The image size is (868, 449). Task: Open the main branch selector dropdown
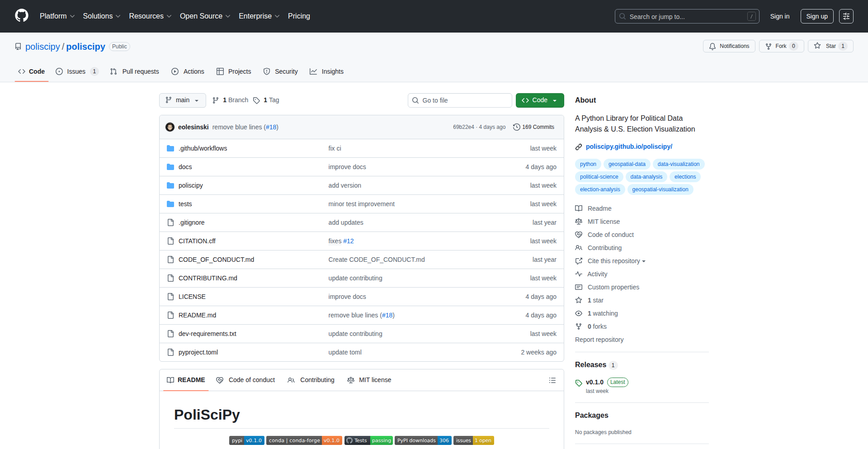tap(182, 100)
